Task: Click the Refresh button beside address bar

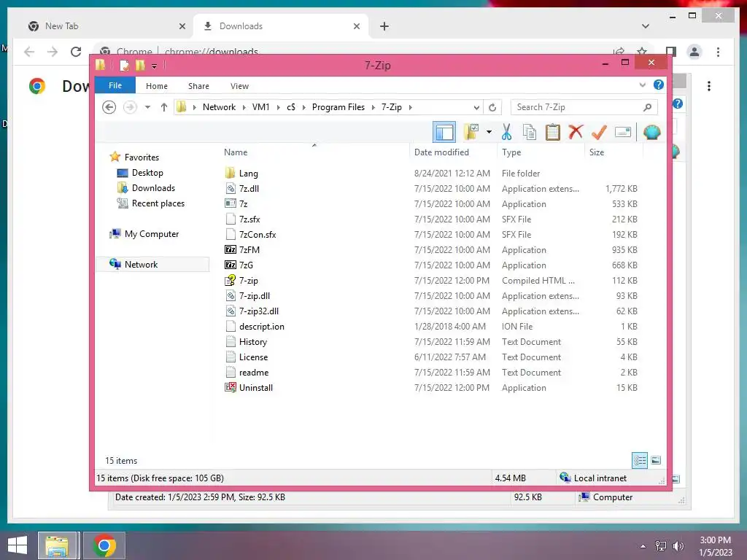Action: point(492,108)
